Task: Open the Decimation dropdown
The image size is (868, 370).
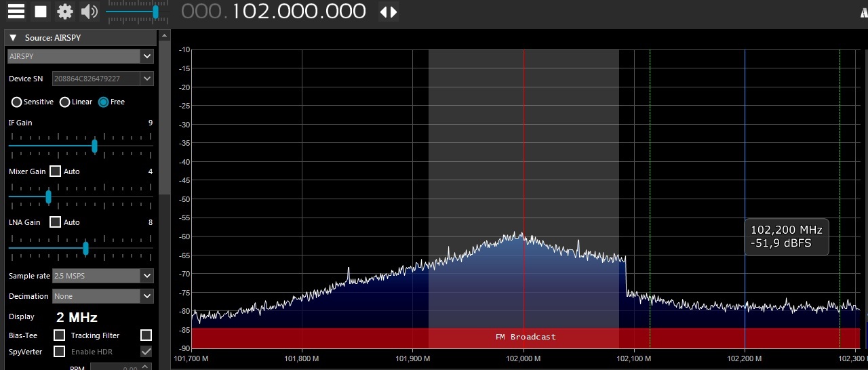Action: point(103,296)
